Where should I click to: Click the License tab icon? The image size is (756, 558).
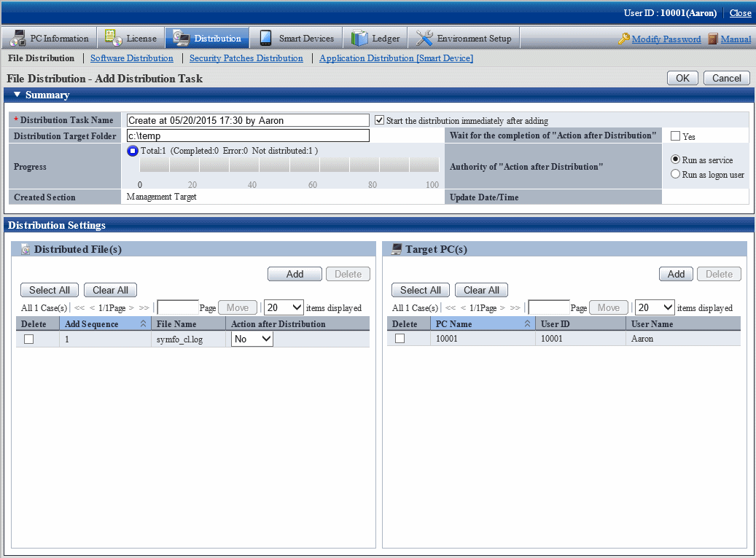click(x=113, y=39)
